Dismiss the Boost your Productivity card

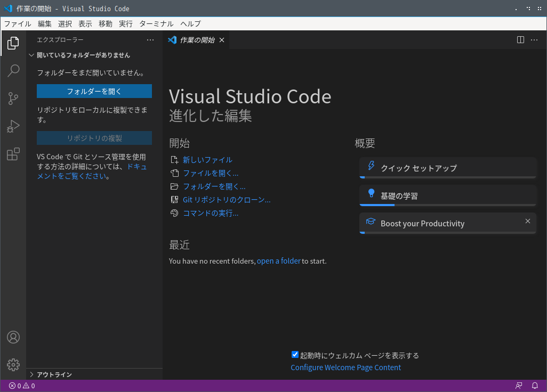528,221
